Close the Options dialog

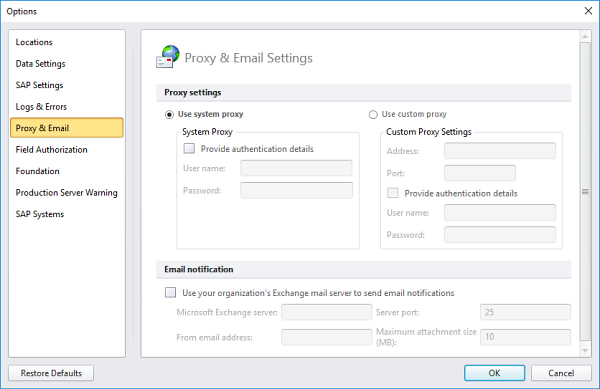tap(588, 11)
